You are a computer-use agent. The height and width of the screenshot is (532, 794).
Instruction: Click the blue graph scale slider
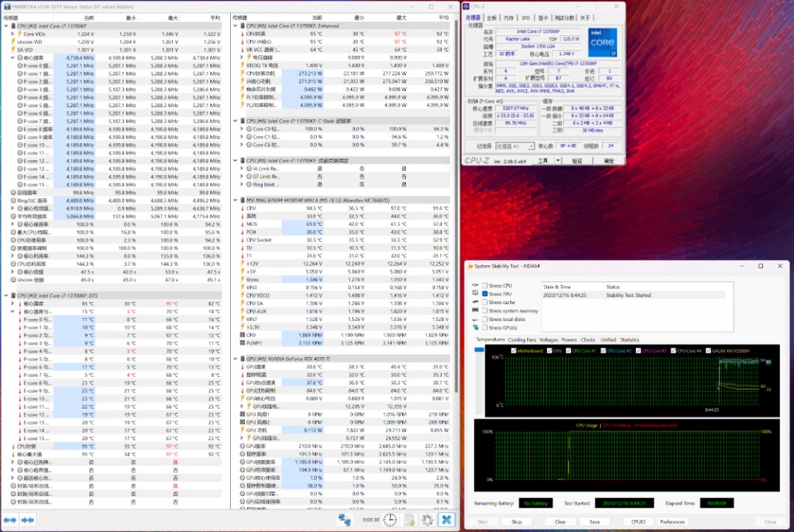click(481, 350)
